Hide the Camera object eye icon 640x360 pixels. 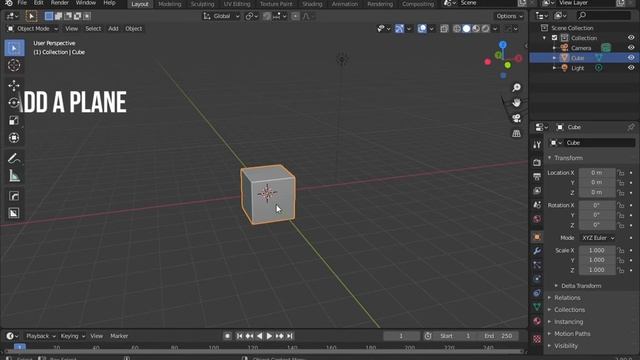point(631,48)
